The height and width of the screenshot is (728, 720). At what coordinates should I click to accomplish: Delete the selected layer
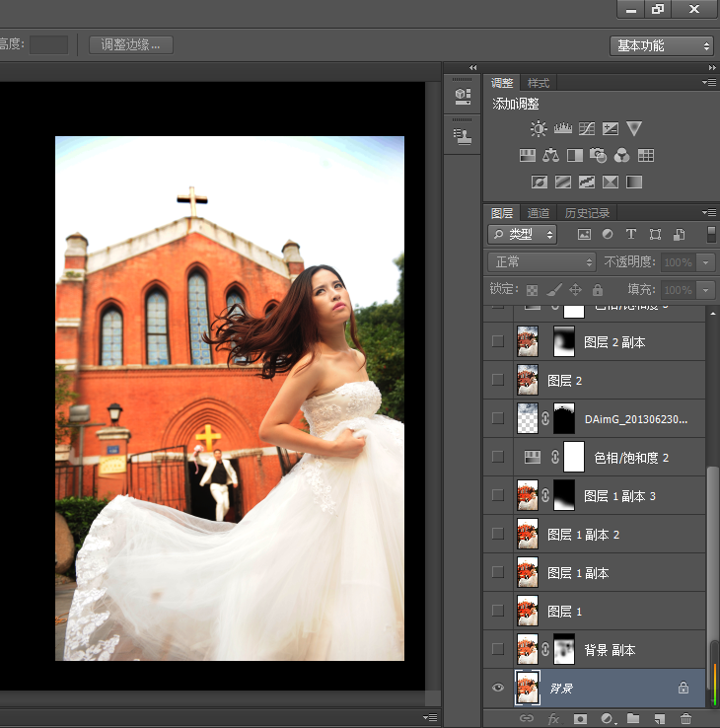686,719
